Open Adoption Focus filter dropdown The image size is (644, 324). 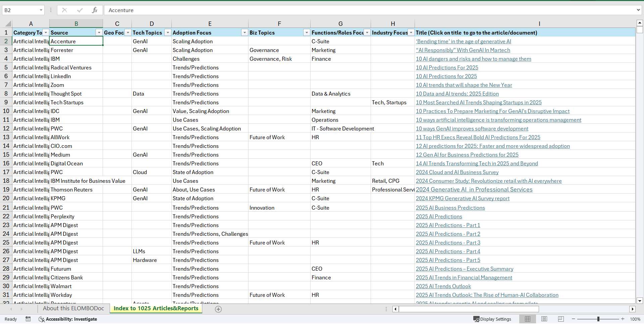(245, 33)
